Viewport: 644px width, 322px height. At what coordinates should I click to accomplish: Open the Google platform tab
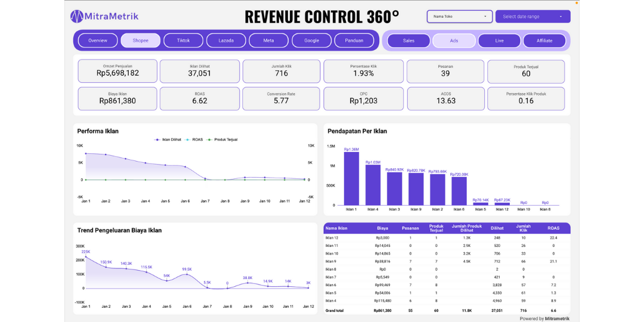(x=311, y=41)
